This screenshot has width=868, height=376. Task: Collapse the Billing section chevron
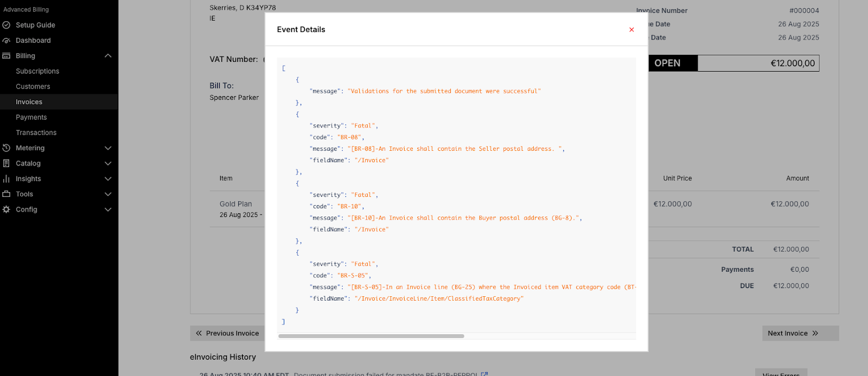(108, 56)
